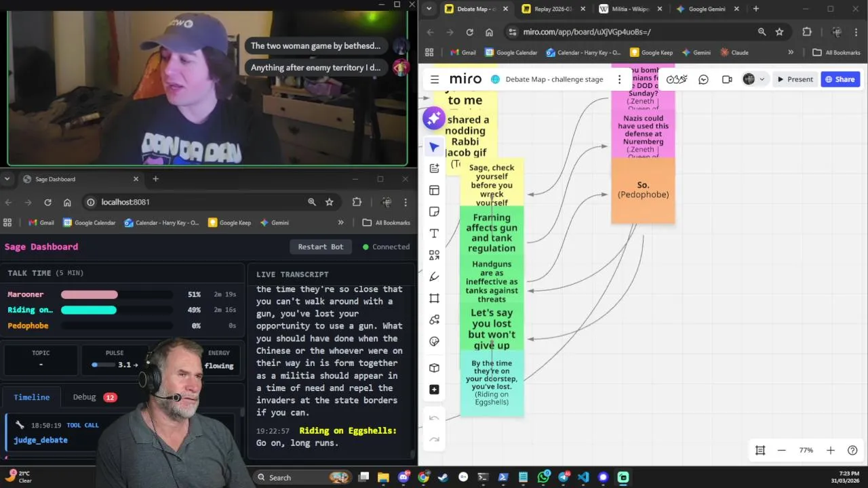Select the Shapes tool in Miro toolbar
868x488 pixels.
434,255
